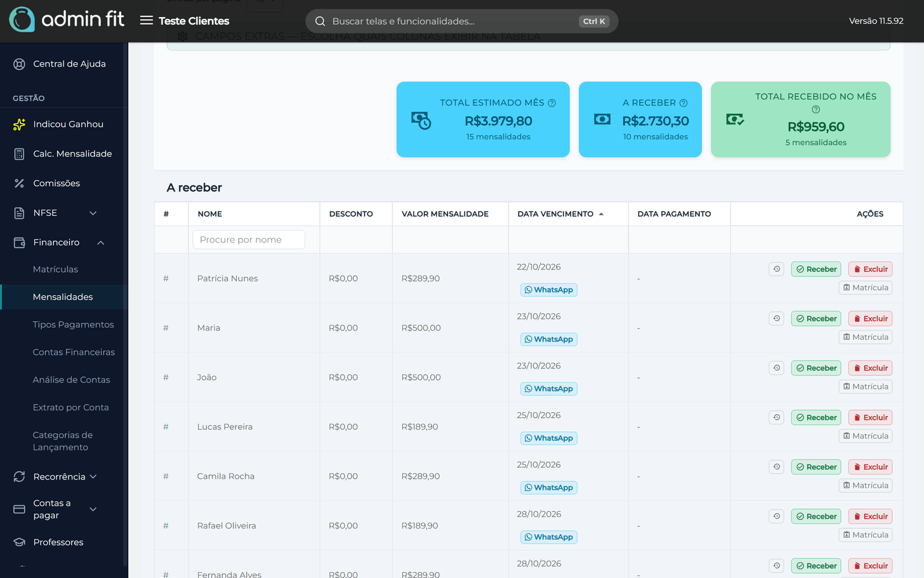Click Receber for Patrícia Nunes
The width and height of the screenshot is (924, 578).
coord(816,269)
